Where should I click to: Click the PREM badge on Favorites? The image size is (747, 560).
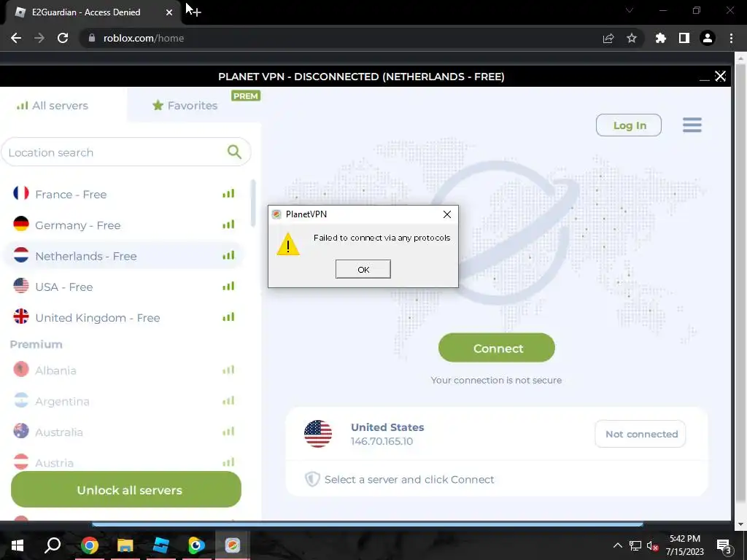[x=246, y=96]
